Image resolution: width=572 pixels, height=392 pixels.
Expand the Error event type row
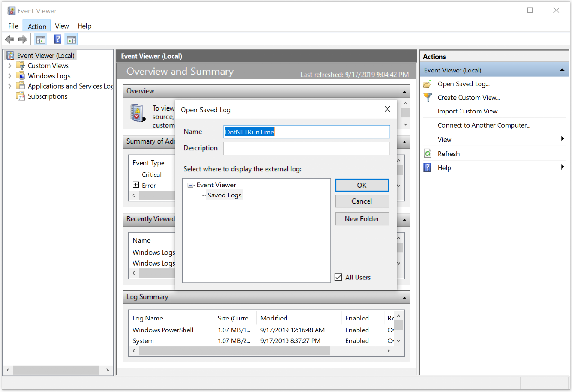136,185
